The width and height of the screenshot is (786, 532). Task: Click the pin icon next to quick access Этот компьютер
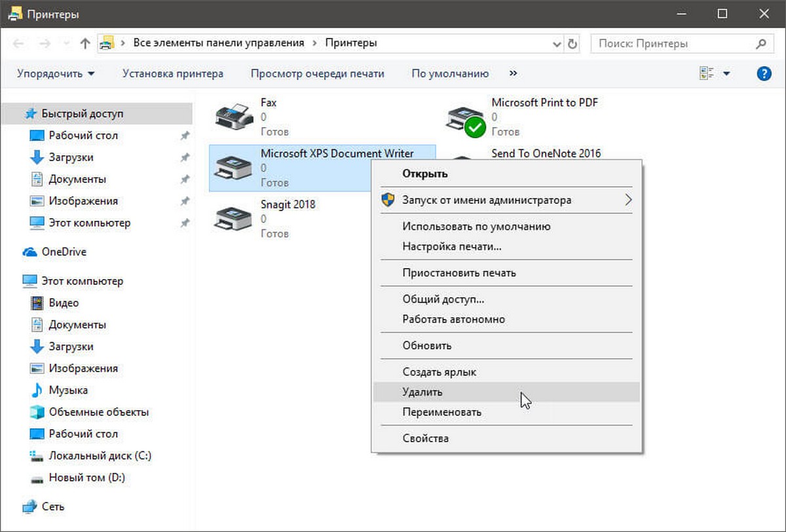(x=185, y=223)
